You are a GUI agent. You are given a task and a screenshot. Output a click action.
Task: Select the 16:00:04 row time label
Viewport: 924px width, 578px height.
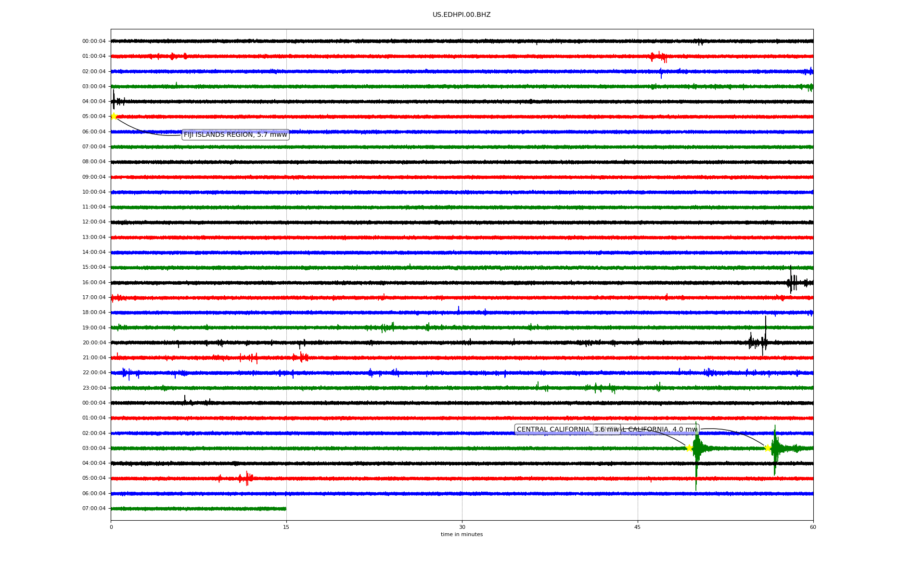[94, 283]
